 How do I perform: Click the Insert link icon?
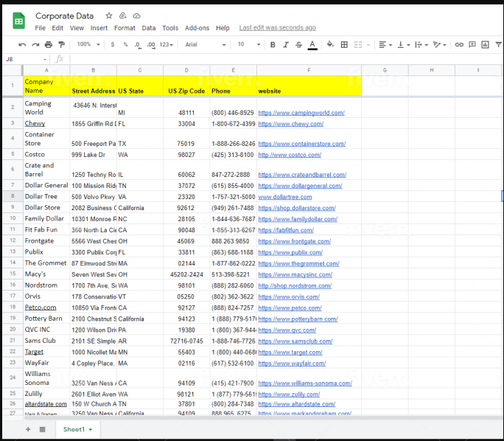coord(459,45)
